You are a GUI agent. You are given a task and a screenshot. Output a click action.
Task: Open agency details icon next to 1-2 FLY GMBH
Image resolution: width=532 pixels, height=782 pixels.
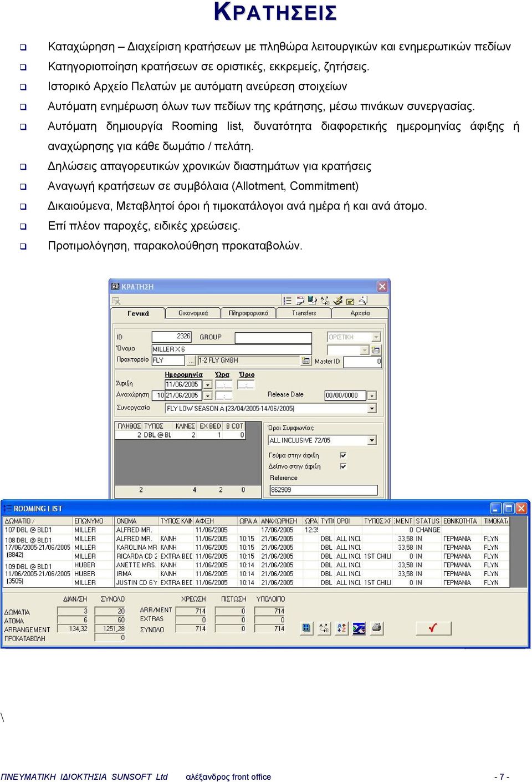pyautogui.click(x=305, y=360)
